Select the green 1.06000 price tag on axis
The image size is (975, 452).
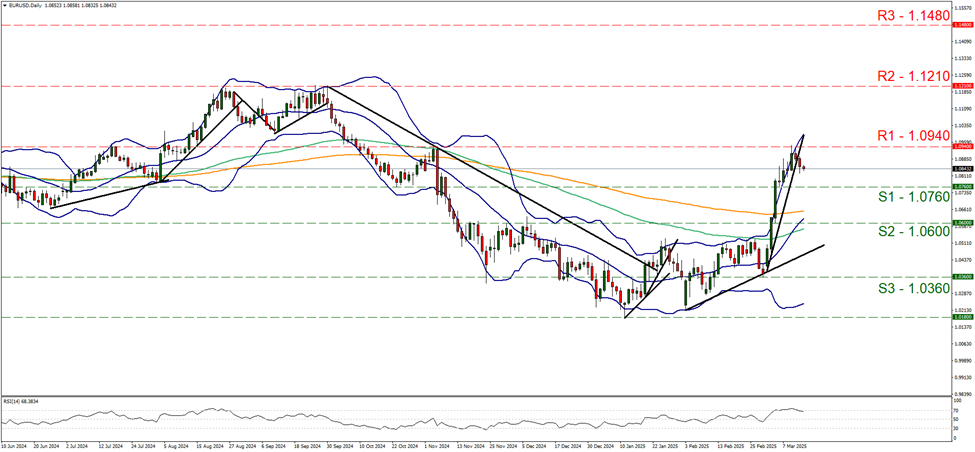click(963, 223)
